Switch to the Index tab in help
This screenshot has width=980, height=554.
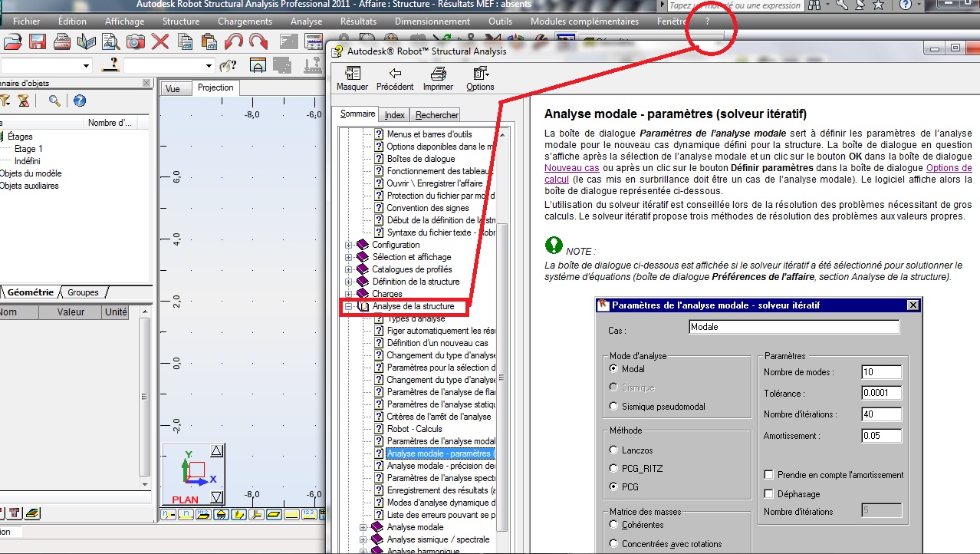[395, 115]
